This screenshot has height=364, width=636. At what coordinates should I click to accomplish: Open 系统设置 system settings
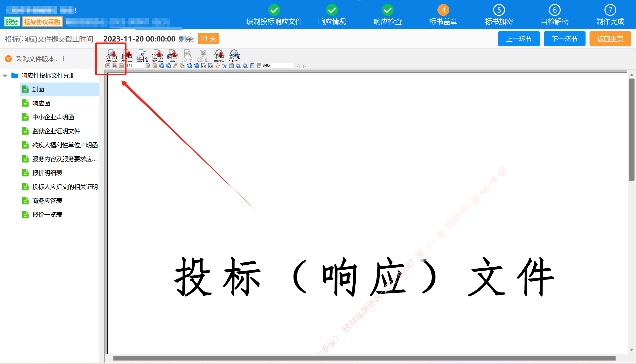(234, 55)
